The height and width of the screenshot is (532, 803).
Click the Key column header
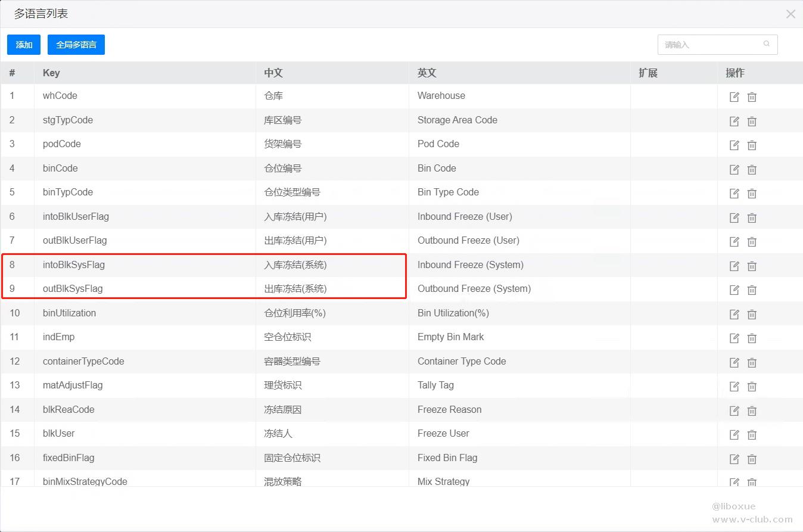click(51, 73)
